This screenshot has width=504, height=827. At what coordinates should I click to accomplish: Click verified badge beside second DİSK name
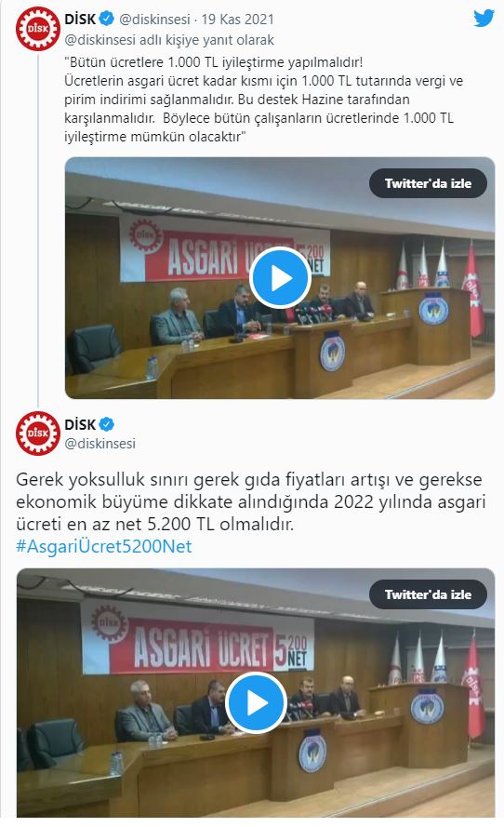coord(107,424)
